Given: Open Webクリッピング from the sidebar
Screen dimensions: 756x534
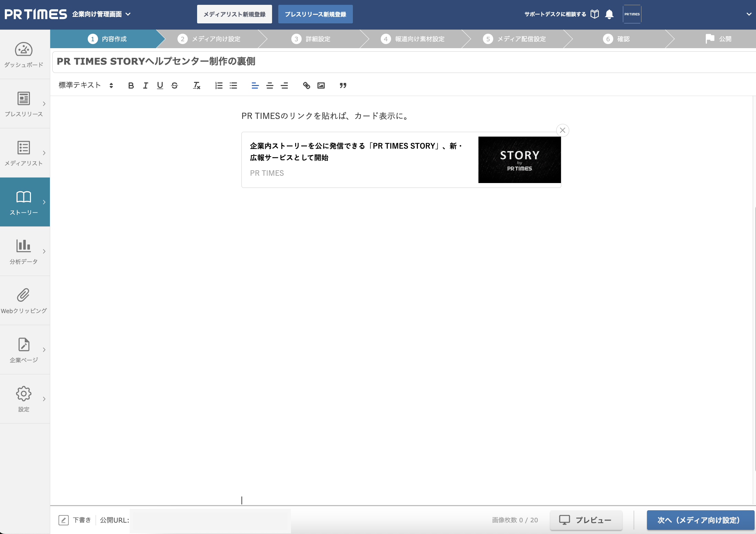Looking at the screenshot, I should [24, 301].
